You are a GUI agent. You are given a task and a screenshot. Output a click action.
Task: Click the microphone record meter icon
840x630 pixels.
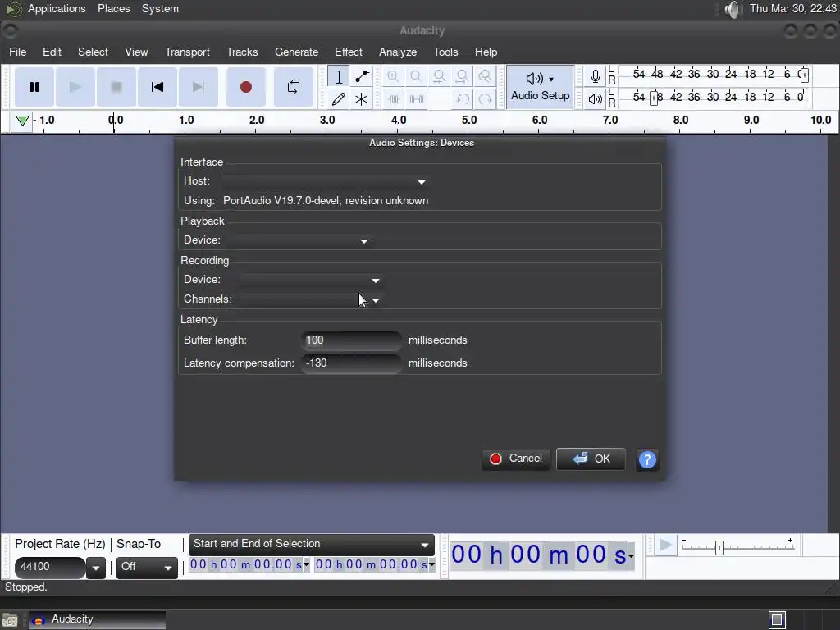point(596,76)
